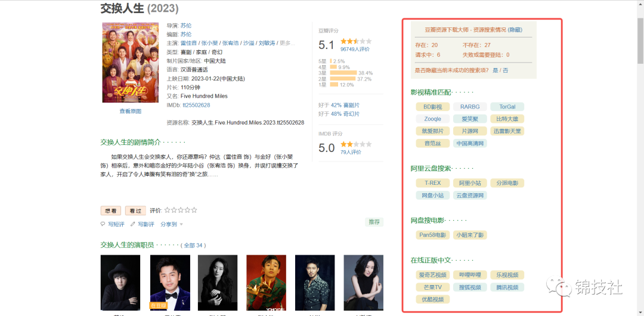Viewport: 644px width, 316px height.
Task: Open Zooqle resource tag
Action: [x=433, y=119]
